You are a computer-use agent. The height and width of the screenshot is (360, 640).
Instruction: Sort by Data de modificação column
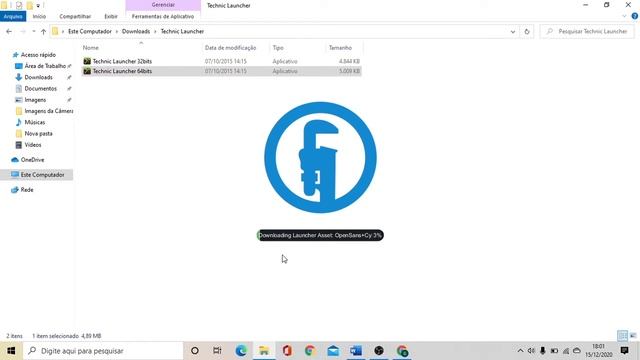[x=230, y=48]
